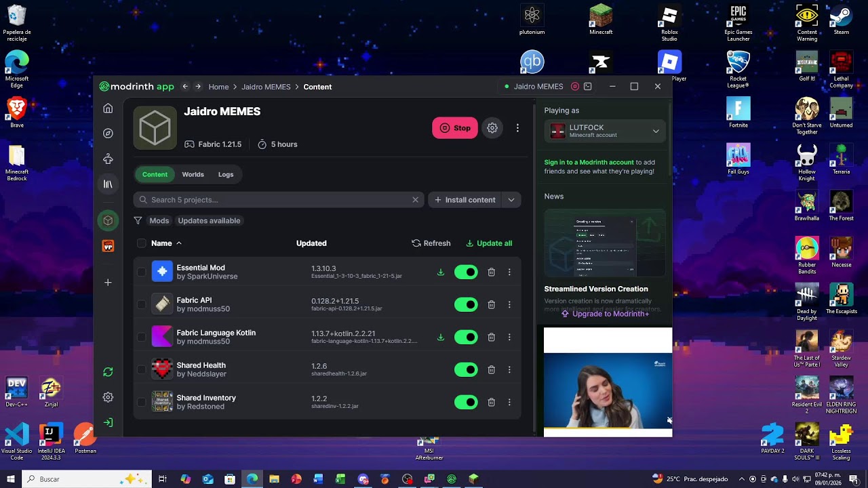
Task: Click the sign-in arrow icon in sidebar
Action: pos(108,422)
